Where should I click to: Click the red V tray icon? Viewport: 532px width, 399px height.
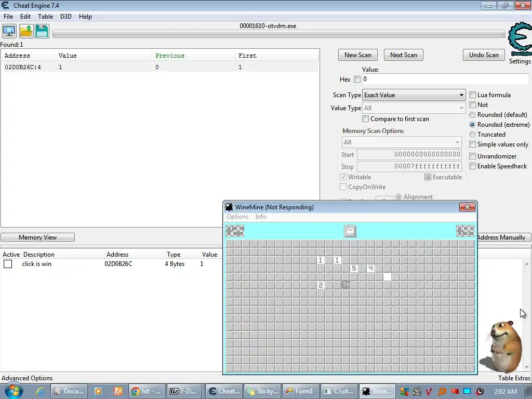click(429, 392)
